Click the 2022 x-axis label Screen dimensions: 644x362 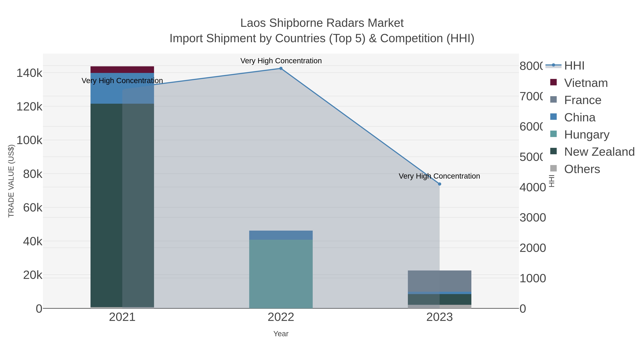pyautogui.click(x=281, y=317)
